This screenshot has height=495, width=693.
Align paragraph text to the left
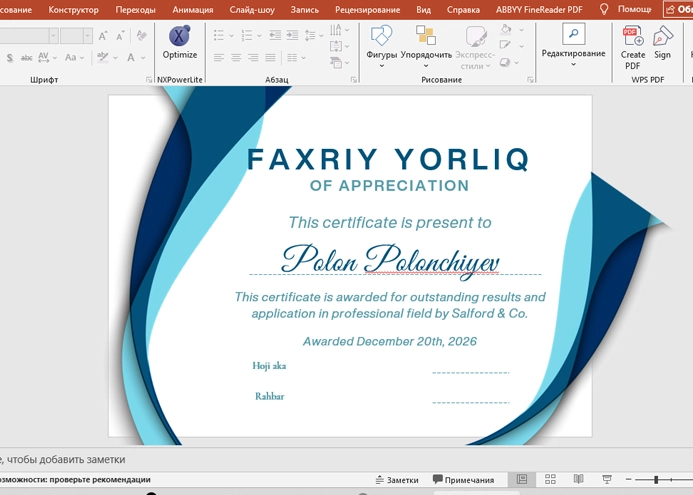point(219,57)
